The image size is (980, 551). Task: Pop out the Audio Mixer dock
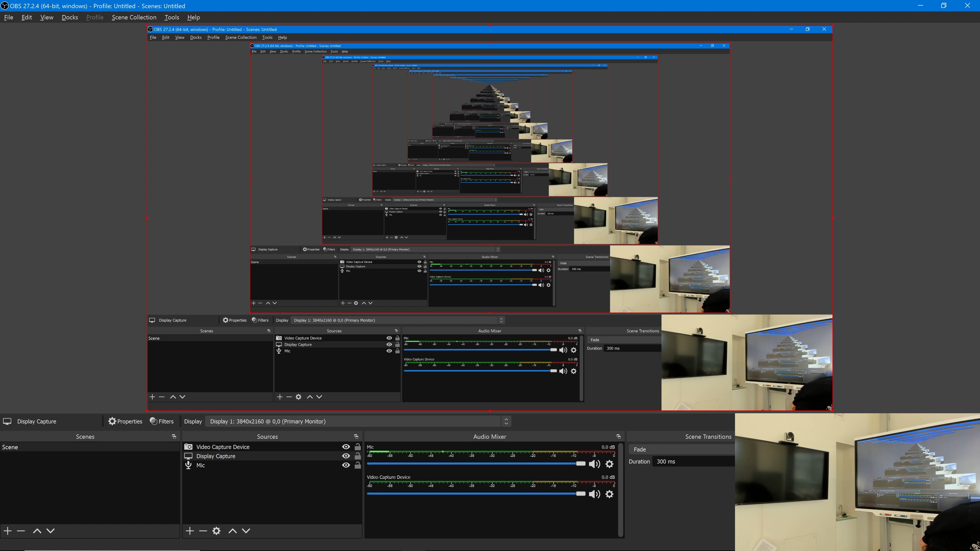[x=618, y=436]
